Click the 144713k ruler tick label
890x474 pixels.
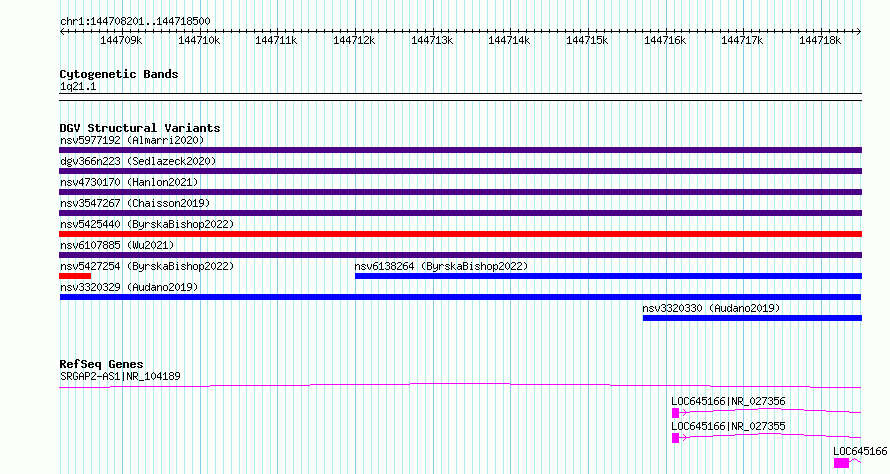tap(432, 41)
